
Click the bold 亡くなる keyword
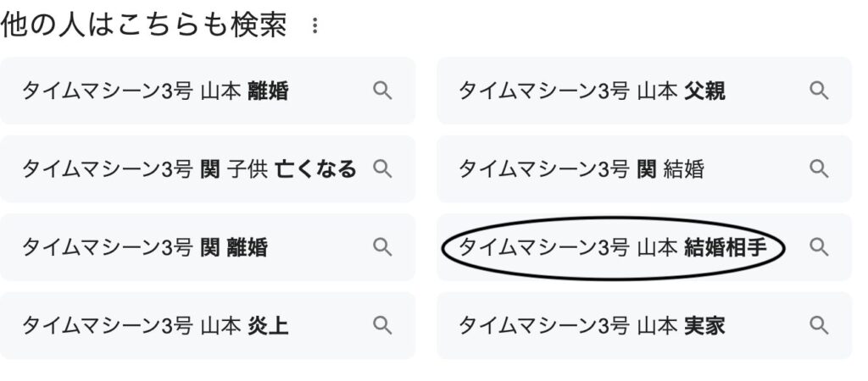(316, 168)
